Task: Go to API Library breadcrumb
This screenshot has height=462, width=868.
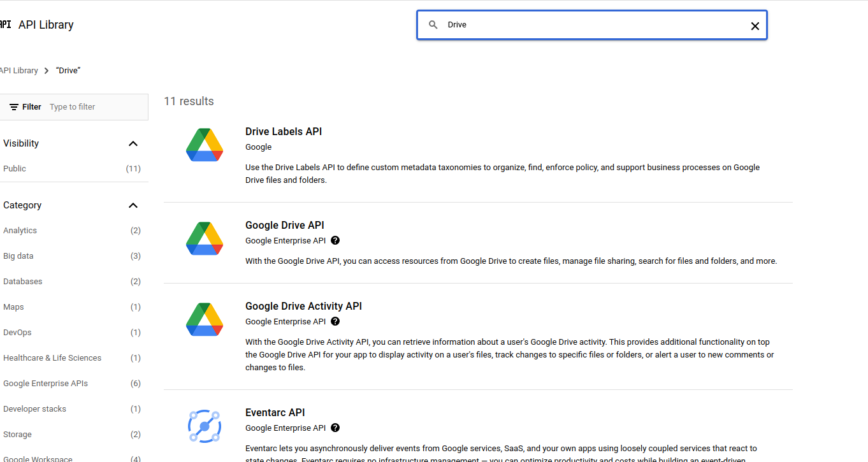Action: 18,71
